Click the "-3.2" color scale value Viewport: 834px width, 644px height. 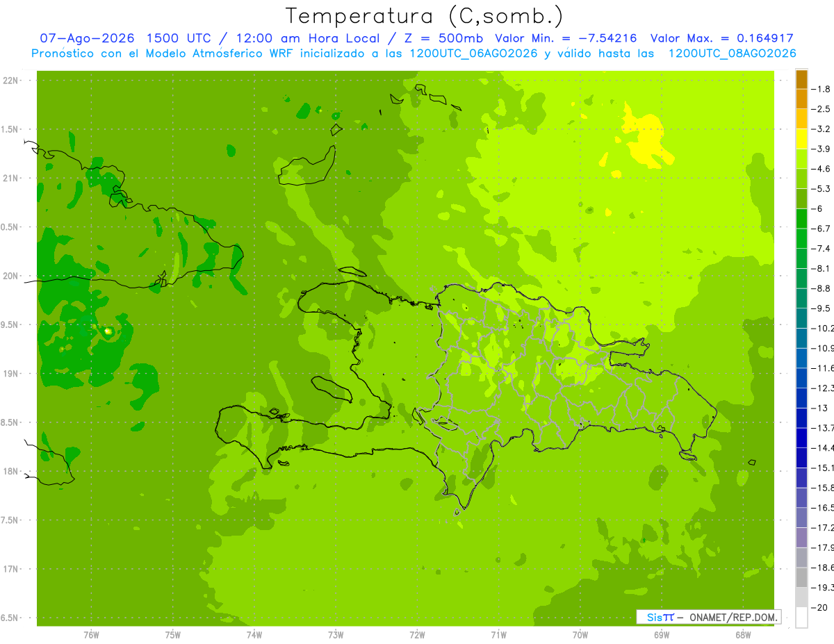pyautogui.click(x=821, y=129)
